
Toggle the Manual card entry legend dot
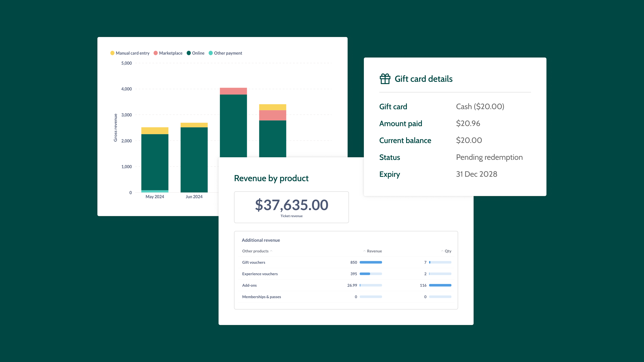click(x=112, y=53)
